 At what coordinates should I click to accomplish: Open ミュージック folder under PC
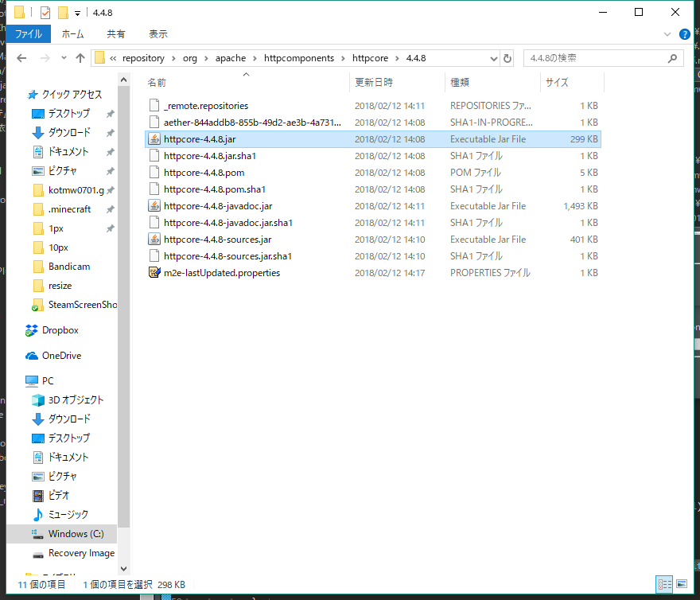click(x=68, y=514)
